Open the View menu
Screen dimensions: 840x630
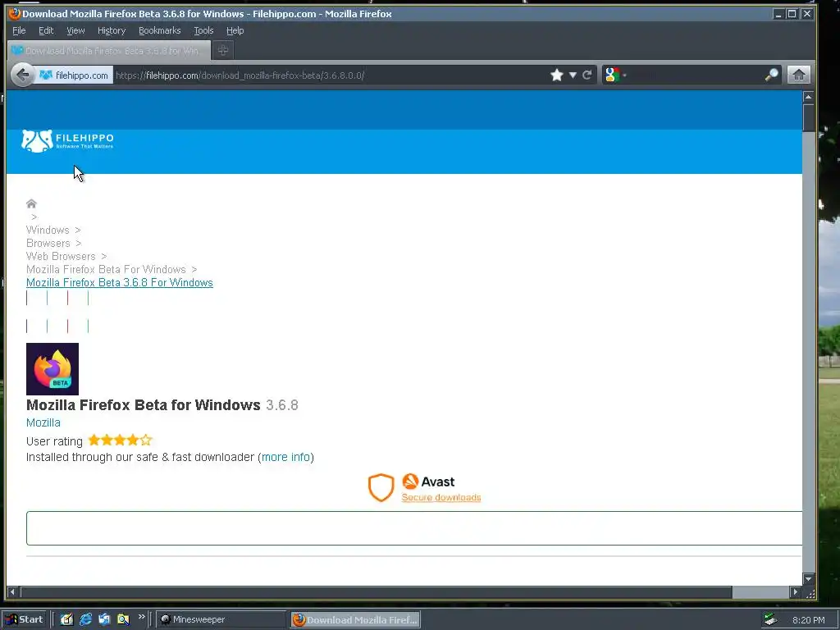[75, 30]
